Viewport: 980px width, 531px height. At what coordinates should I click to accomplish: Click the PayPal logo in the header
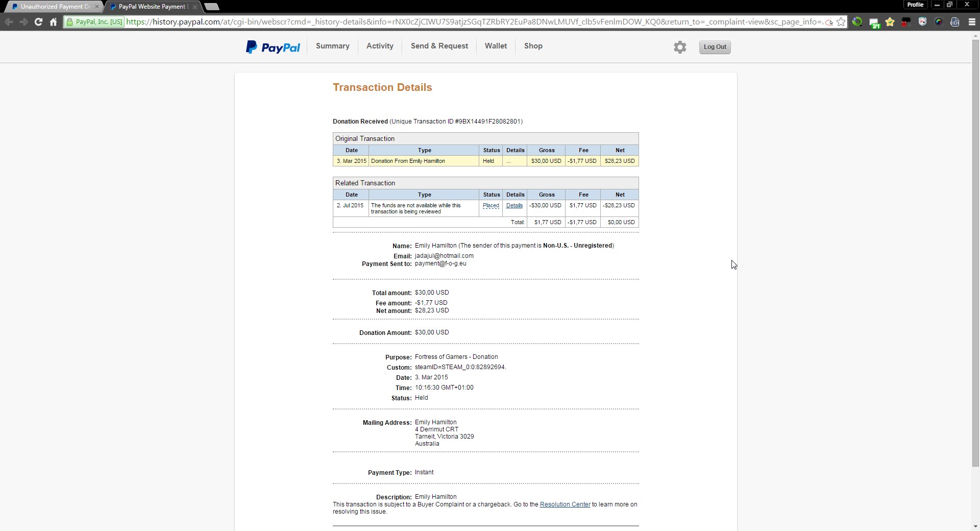(273, 47)
